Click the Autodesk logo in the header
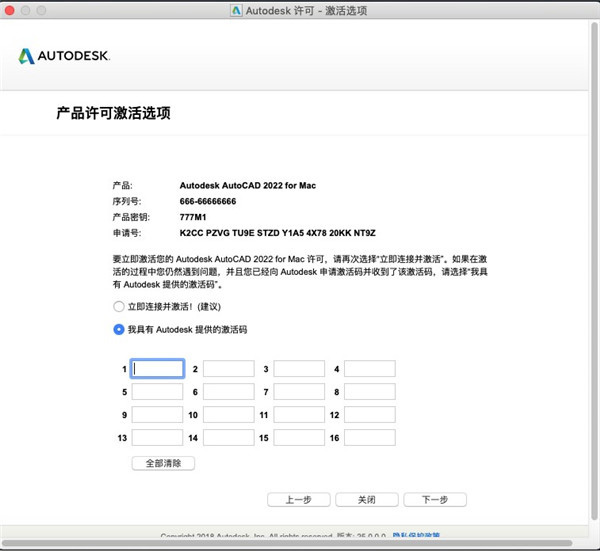This screenshot has width=600, height=551. point(64,55)
